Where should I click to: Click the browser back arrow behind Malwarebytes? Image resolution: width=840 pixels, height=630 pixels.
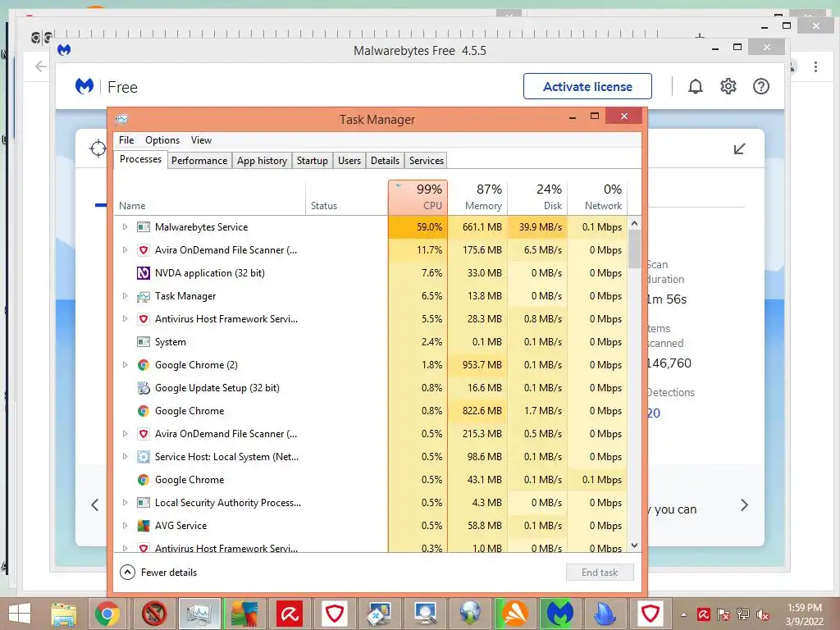click(41, 66)
